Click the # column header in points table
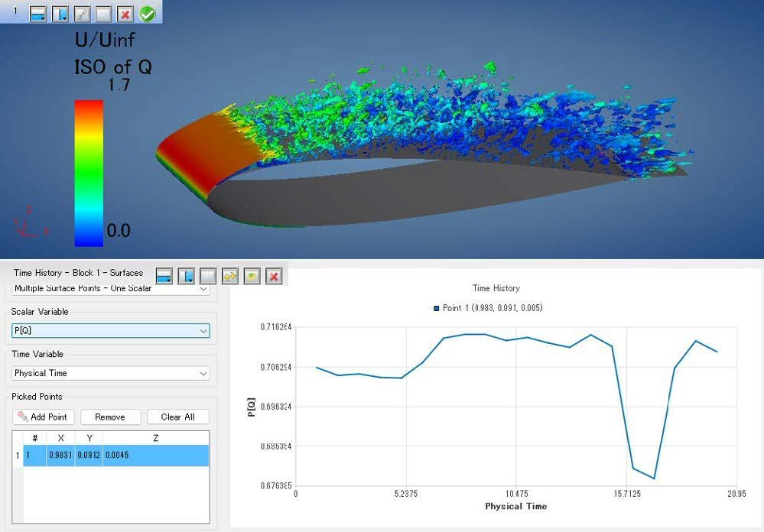This screenshot has height=532, width=764. point(35,438)
